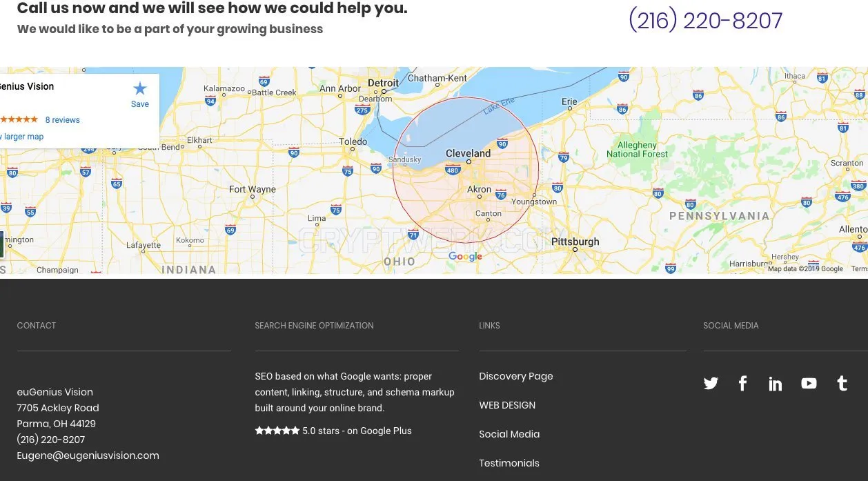Open the YouTube channel icon

tap(809, 384)
